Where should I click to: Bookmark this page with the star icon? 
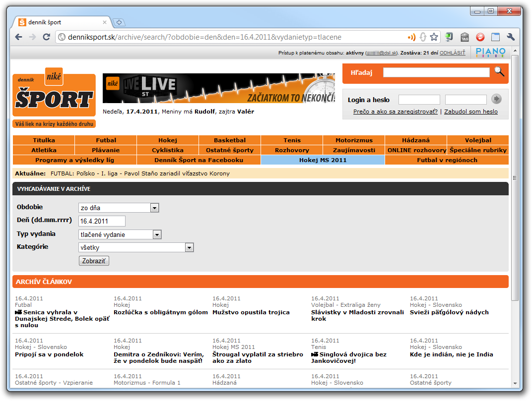(434, 37)
